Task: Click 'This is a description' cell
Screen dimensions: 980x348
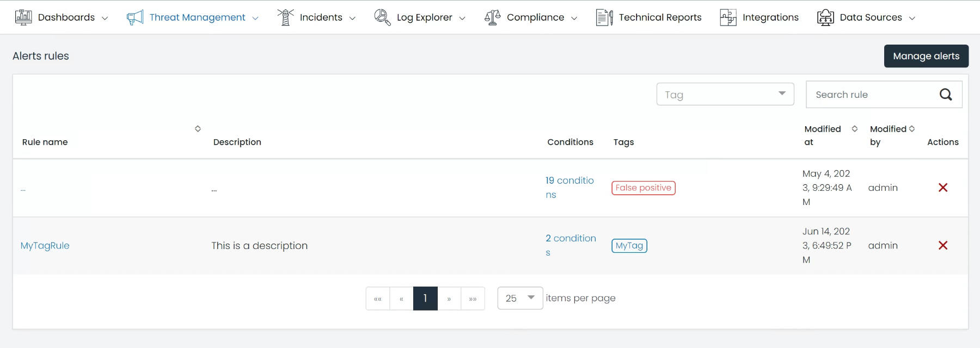Action: [260, 246]
